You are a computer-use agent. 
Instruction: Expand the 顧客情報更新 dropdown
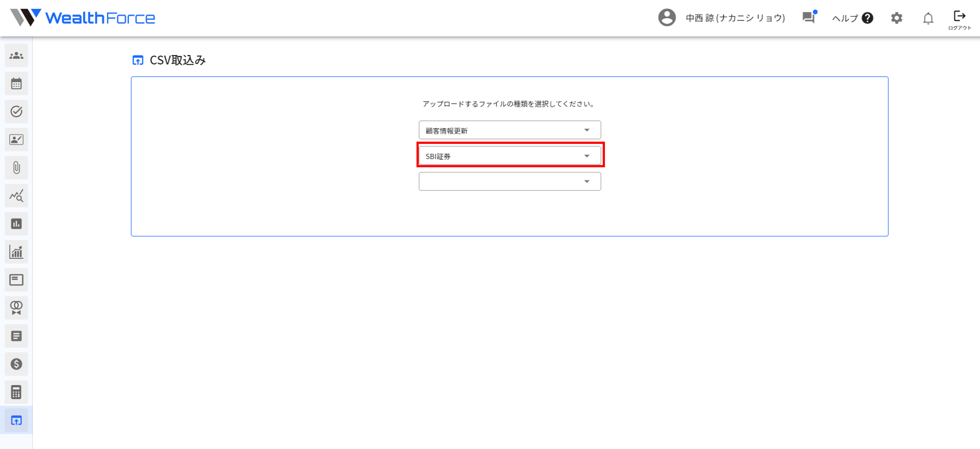(509, 130)
